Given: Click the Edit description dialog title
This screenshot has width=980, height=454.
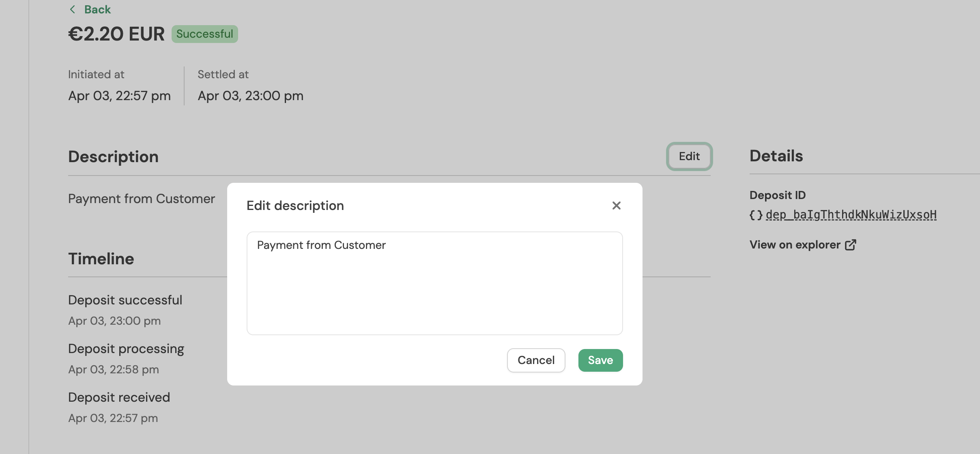Looking at the screenshot, I should [x=295, y=206].
